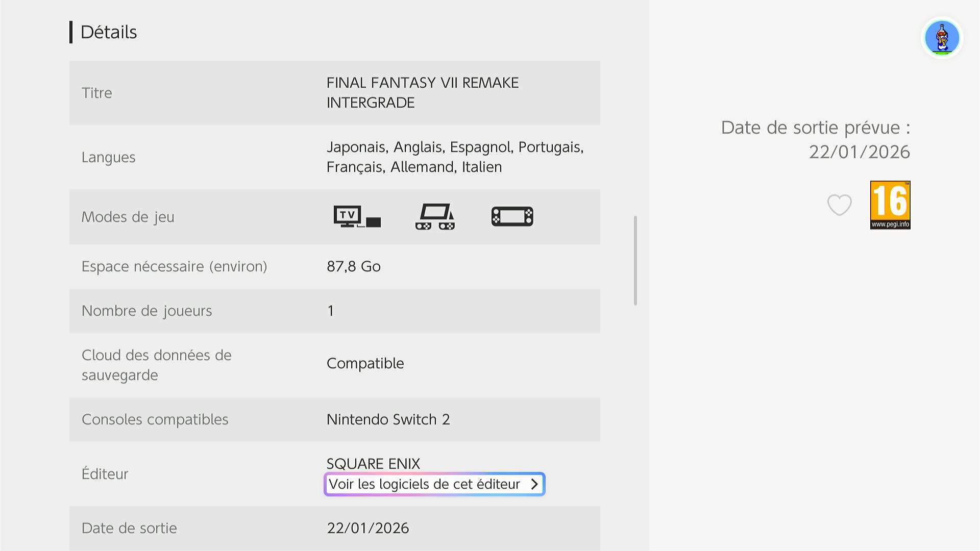Viewport: 980px width, 551px height.
Task: Click the chevron on the publisher link
Action: coord(534,484)
